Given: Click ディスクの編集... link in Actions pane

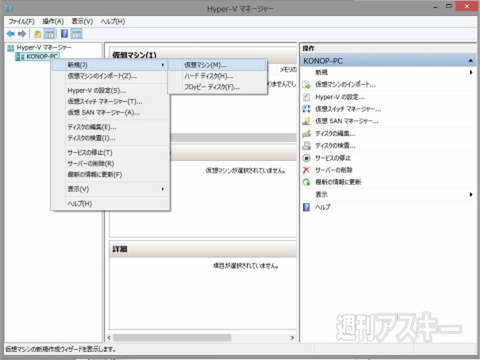Looking at the screenshot, I should [335, 134].
